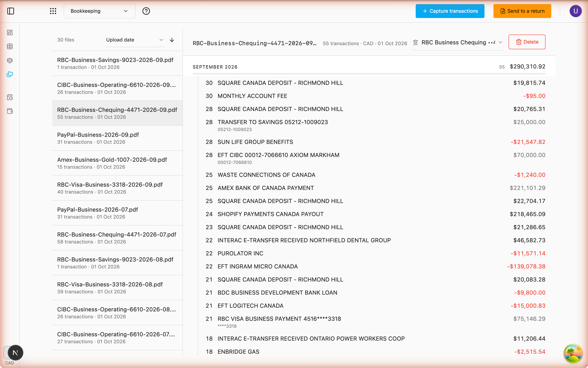The width and height of the screenshot is (588, 368).
Task: Select RBC-Visa-Business-3318-2026-09.pdf file
Action: [117, 188]
